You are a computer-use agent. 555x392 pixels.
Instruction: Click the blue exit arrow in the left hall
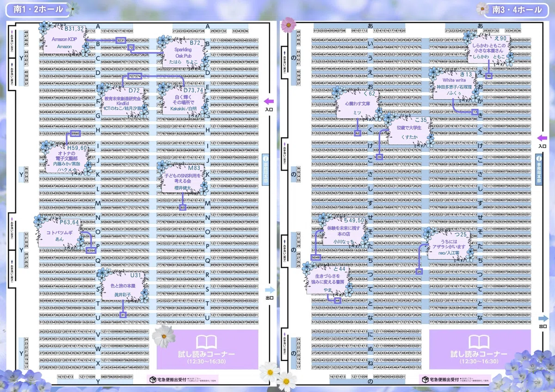[x=269, y=290]
